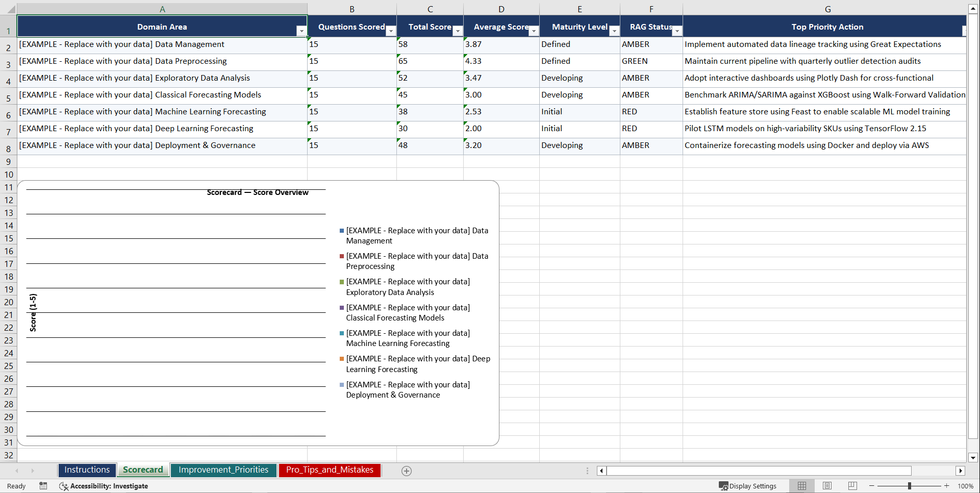Select the chart legend entry for Data Preprocessing
The image size is (980, 493).
pyautogui.click(x=416, y=261)
